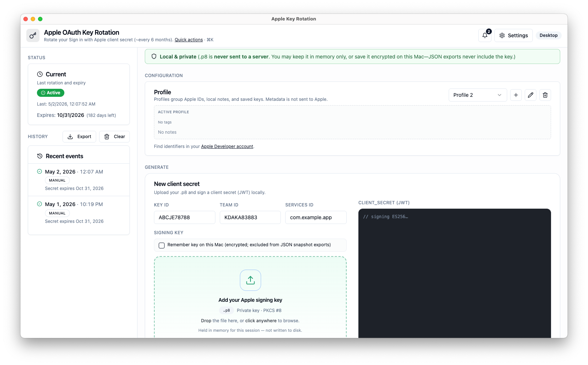Export the rotation history

tap(79, 137)
